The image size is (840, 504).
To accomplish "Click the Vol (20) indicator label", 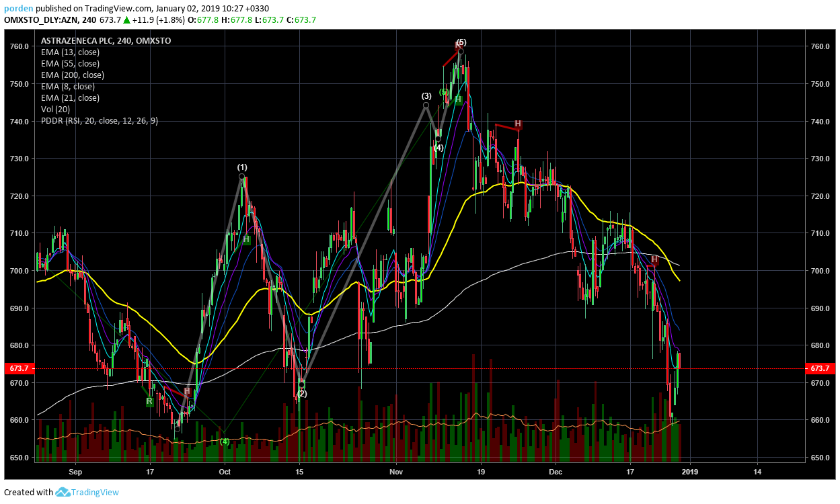I will click(x=56, y=109).
